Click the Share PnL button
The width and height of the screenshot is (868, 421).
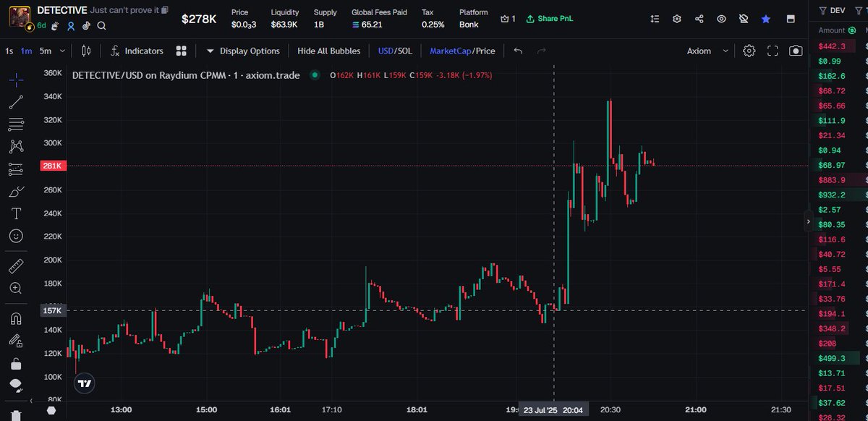(x=549, y=18)
